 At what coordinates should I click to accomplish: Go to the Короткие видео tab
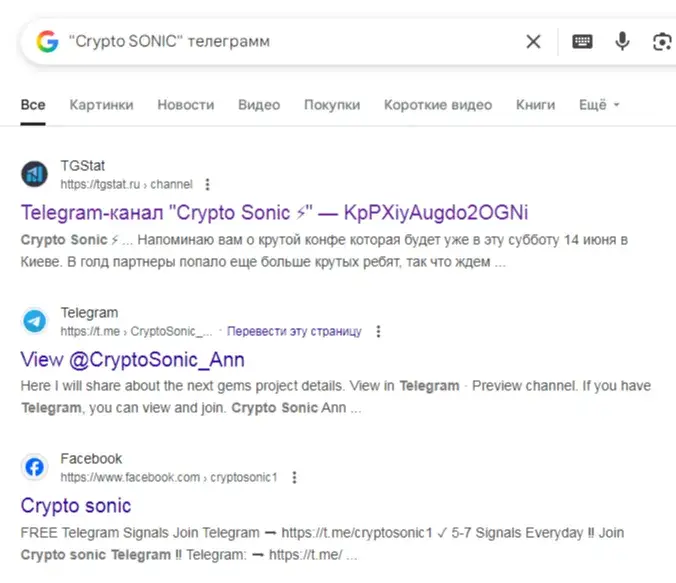point(438,105)
